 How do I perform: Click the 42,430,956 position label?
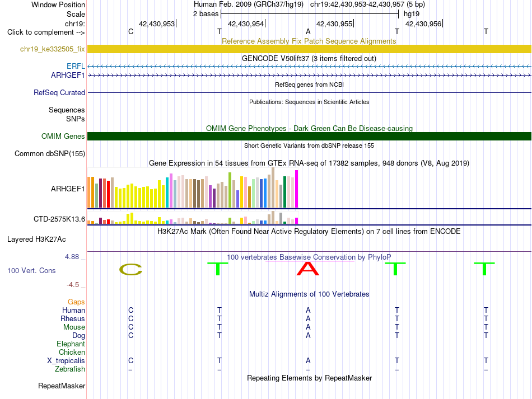[x=423, y=24]
